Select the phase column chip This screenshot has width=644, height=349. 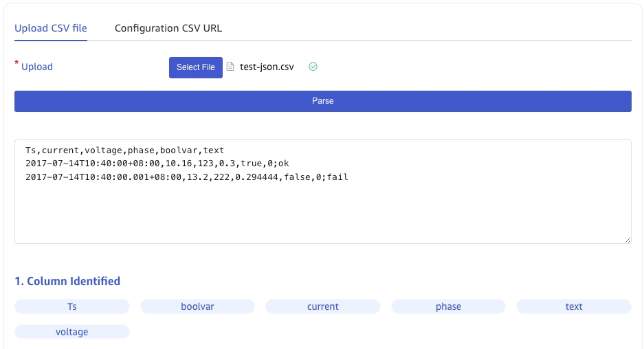448,306
